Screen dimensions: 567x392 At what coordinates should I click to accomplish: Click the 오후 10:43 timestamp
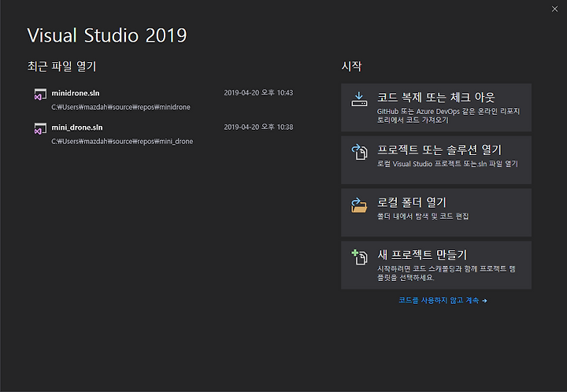258,93
